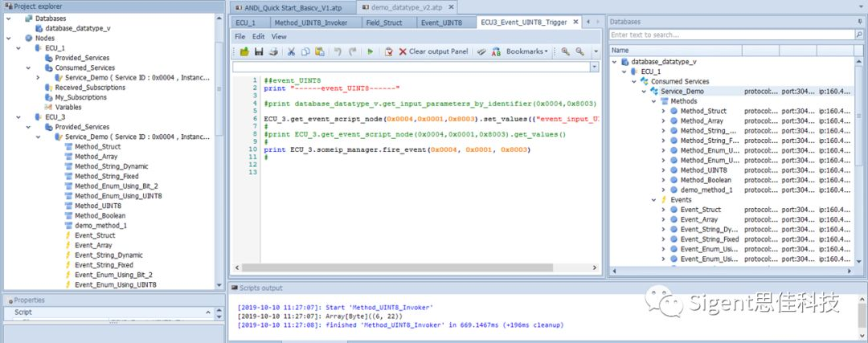Open the Edit menu
This screenshot has width=868, height=343.
pyautogui.click(x=258, y=36)
